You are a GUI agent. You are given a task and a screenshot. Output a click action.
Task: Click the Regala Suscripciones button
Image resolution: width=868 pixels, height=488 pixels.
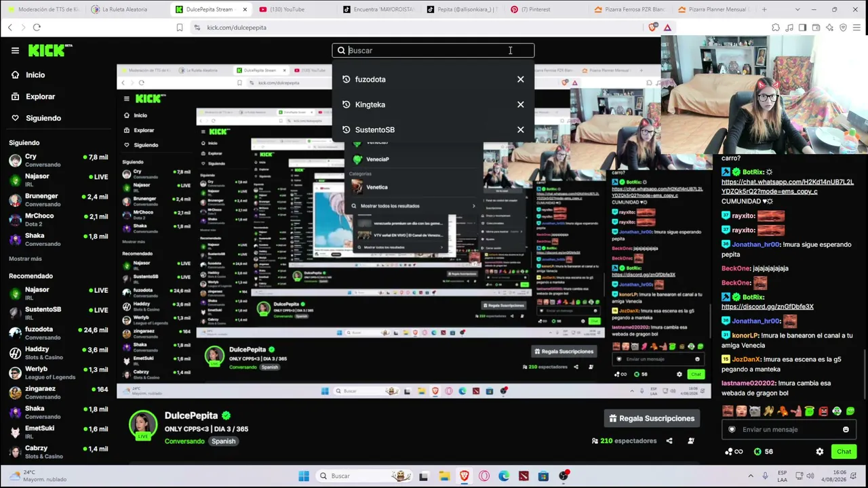click(x=652, y=418)
